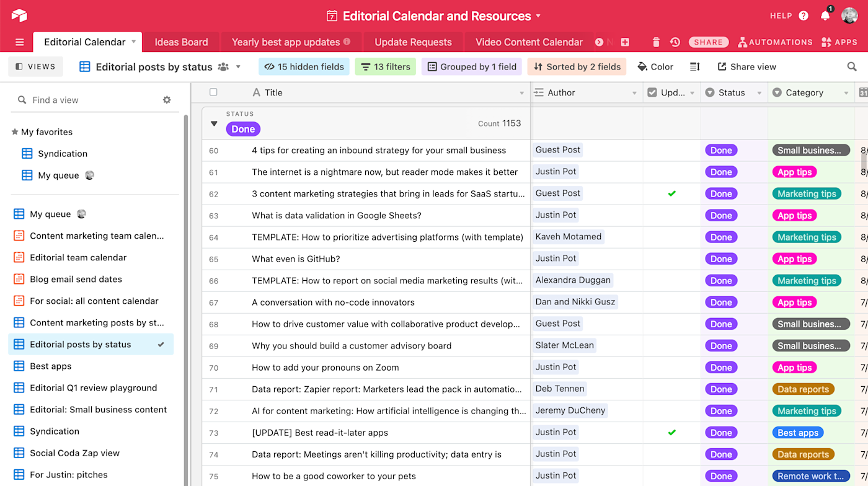Open Blog email send dates calendar icon

(19, 279)
